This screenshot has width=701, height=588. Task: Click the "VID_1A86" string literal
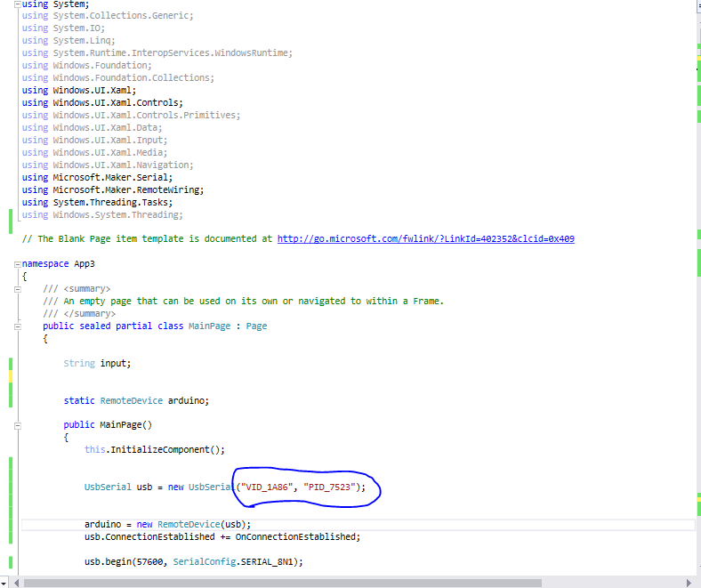[x=267, y=487]
